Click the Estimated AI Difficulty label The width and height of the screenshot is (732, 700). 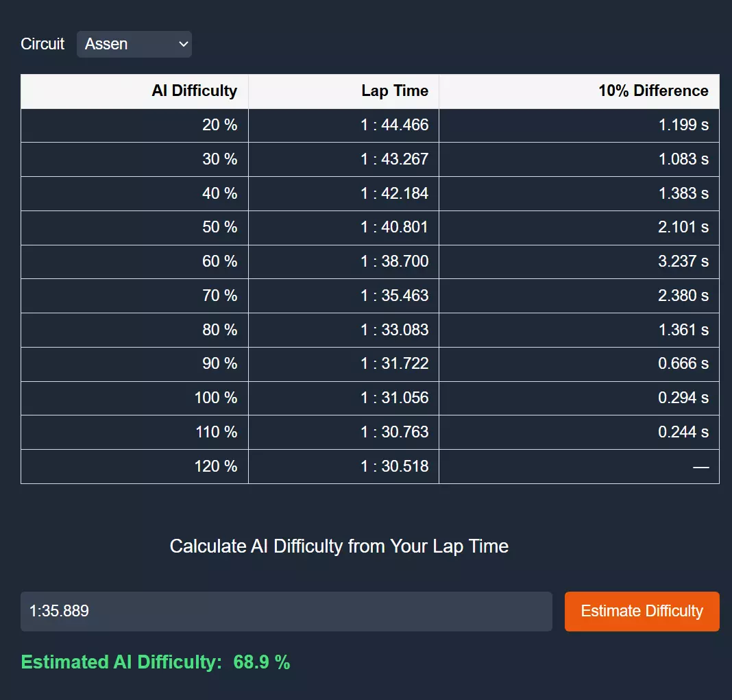pos(121,662)
